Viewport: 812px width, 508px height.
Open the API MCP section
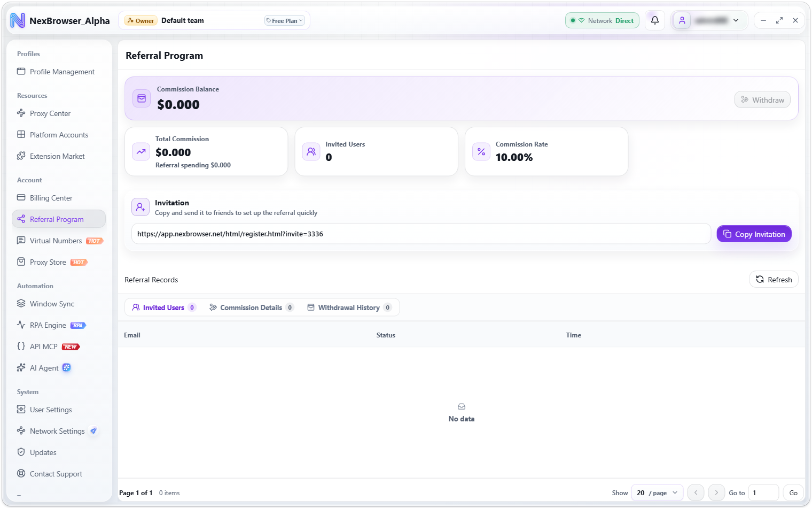[59, 347]
